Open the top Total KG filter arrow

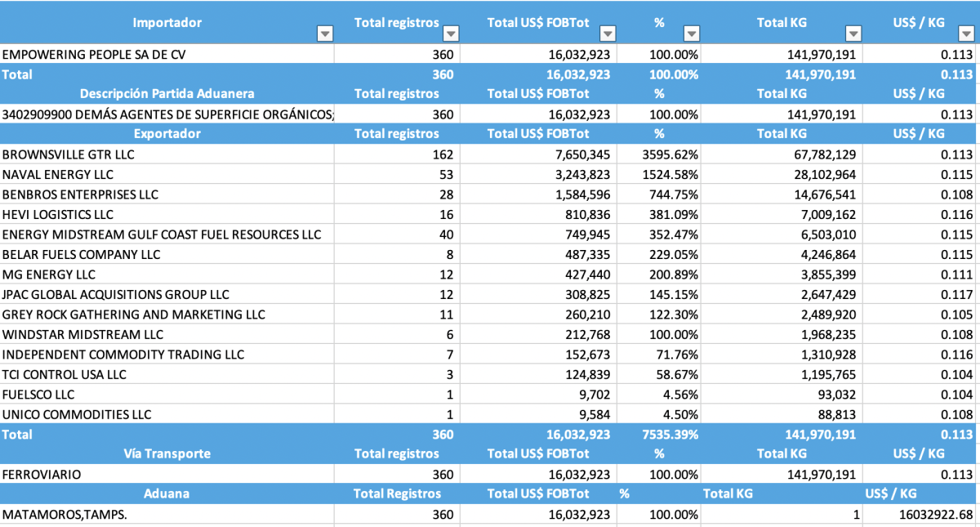tap(853, 34)
